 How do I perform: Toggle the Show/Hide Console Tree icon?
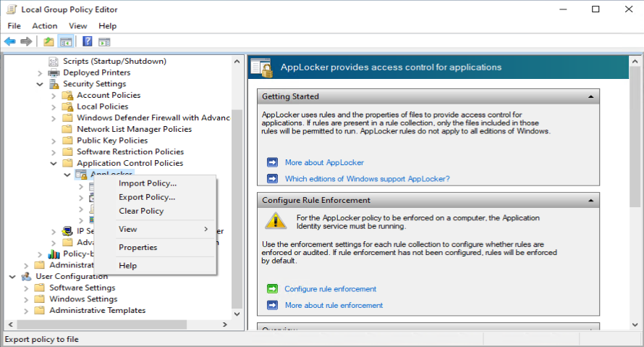point(66,41)
